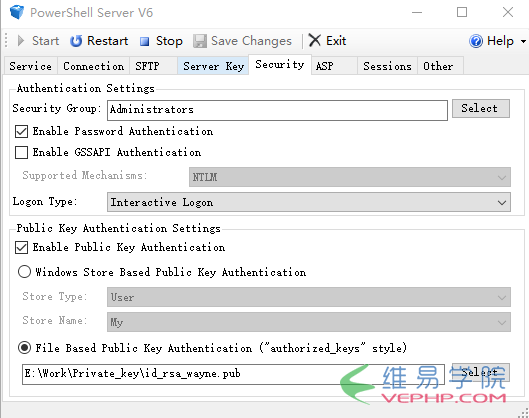Toggle Enable Password Authentication checkbox
529x418 pixels.
21,132
